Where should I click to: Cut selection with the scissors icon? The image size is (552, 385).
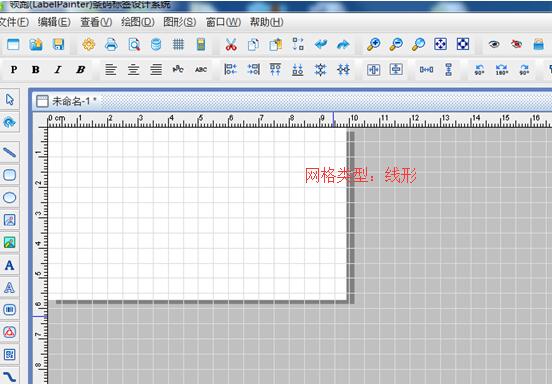coord(231,45)
